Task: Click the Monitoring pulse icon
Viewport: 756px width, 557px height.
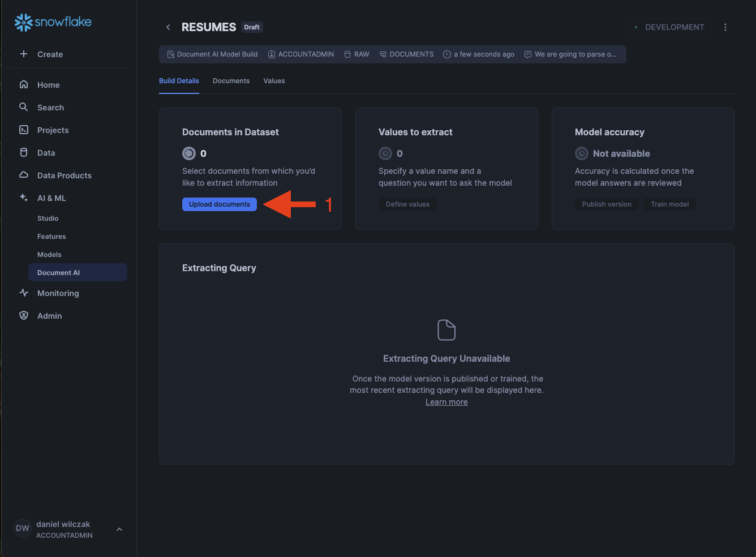Action: tap(24, 293)
